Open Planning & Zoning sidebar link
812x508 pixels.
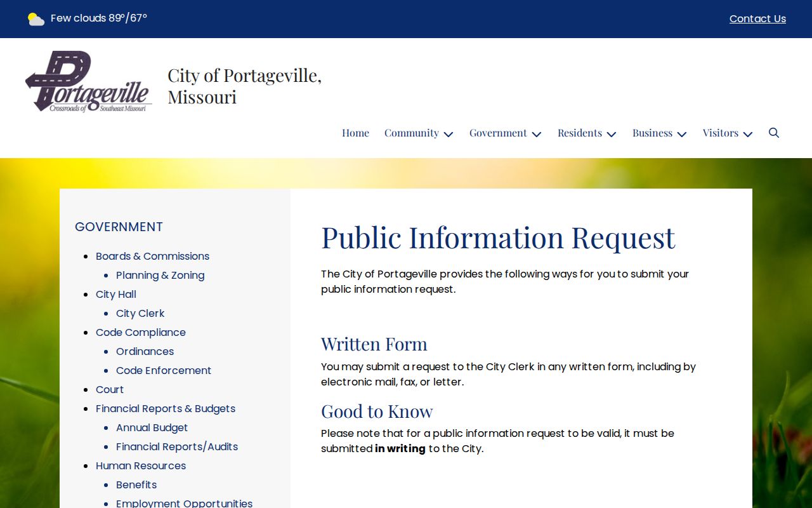160,275
